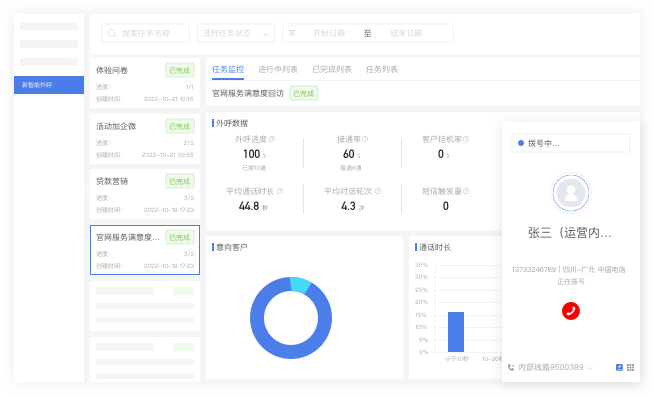Show help tooltip for 平均对话轮次

[x=378, y=191]
